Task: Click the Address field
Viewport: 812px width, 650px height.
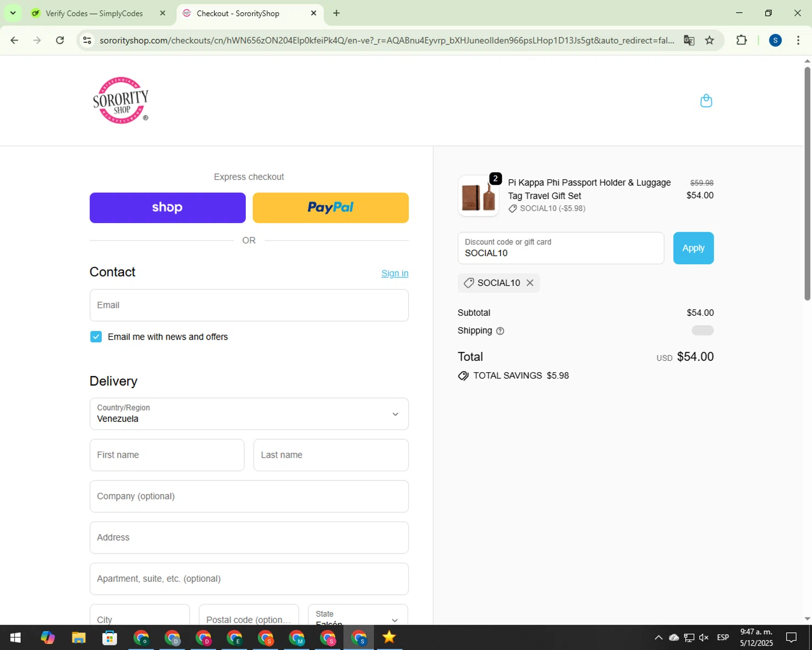Action: pos(249,537)
